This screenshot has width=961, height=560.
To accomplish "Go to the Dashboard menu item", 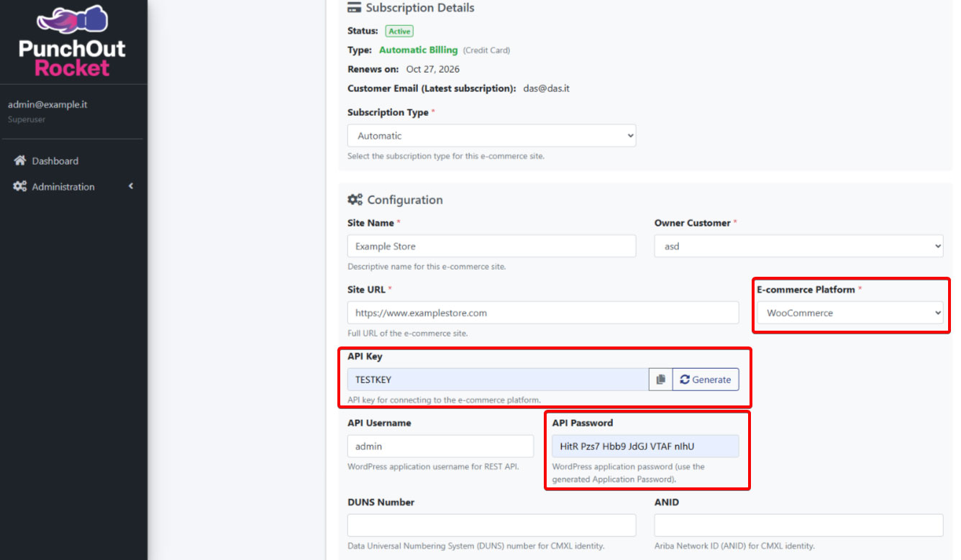I will pos(55,161).
